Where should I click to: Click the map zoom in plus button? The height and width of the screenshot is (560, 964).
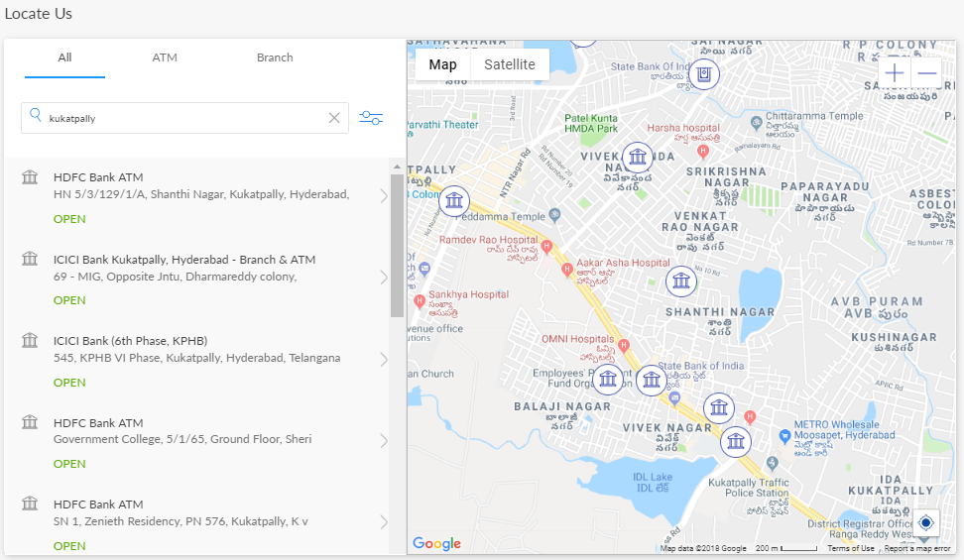[895, 73]
